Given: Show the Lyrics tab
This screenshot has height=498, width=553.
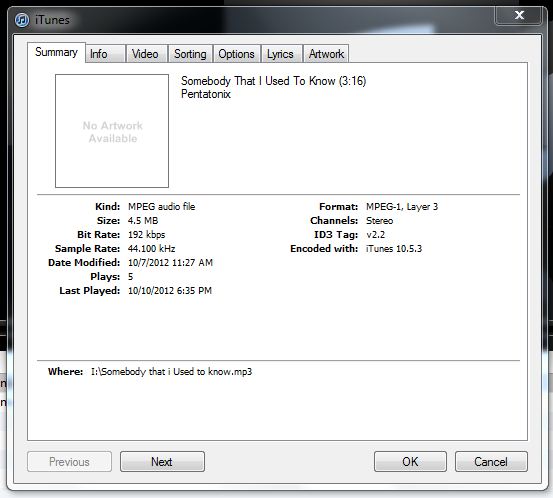Looking at the screenshot, I should click(281, 54).
